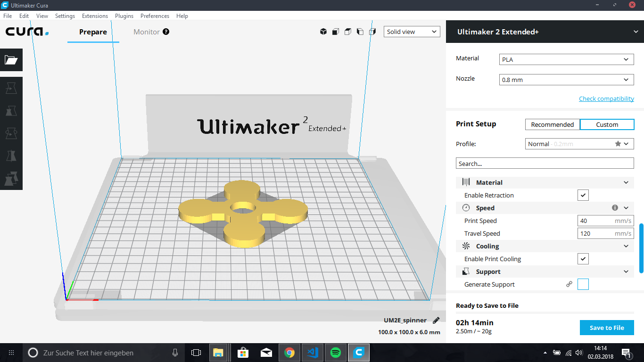Open the View menu

42,16
